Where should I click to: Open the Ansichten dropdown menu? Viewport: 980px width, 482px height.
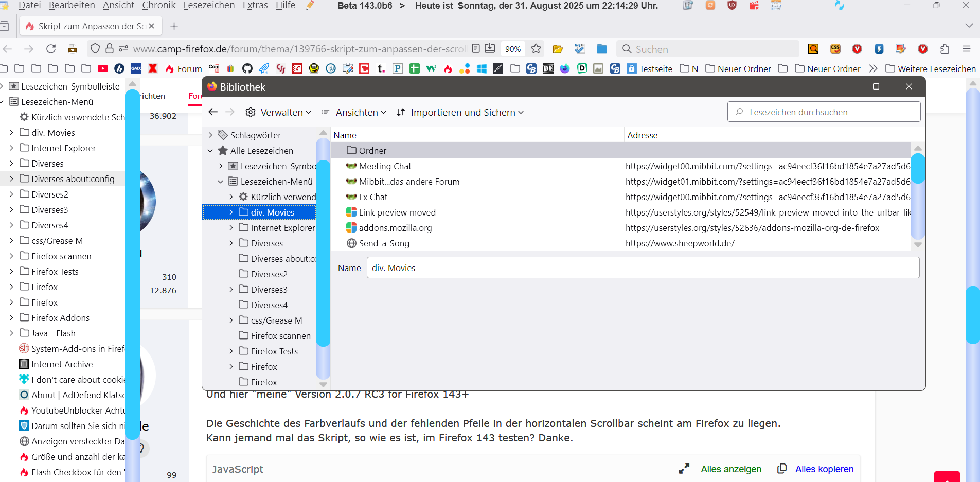point(353,112)
